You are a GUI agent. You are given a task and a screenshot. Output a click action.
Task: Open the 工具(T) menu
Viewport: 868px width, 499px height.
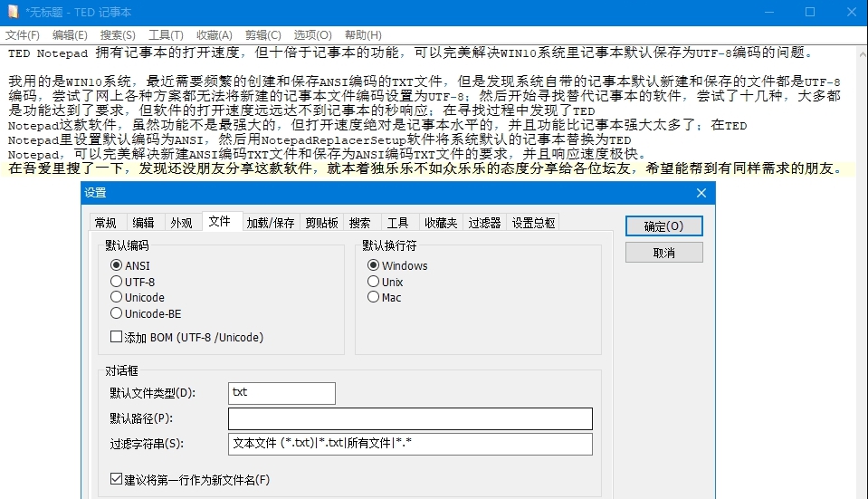point(166,35)
